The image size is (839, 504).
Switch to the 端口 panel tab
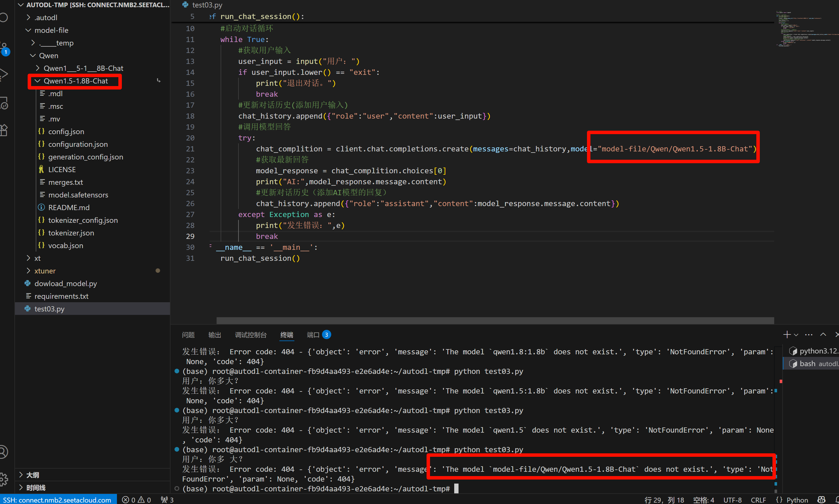point(319,335)
